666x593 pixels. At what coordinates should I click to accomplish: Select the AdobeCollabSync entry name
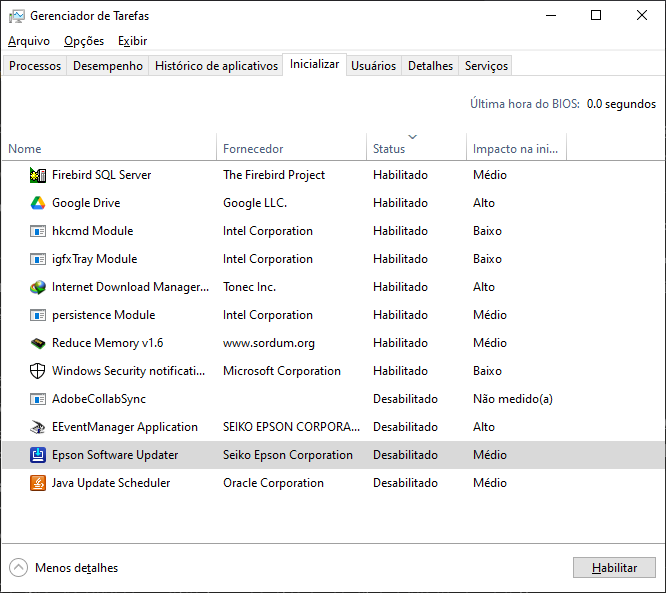point(99,399)
